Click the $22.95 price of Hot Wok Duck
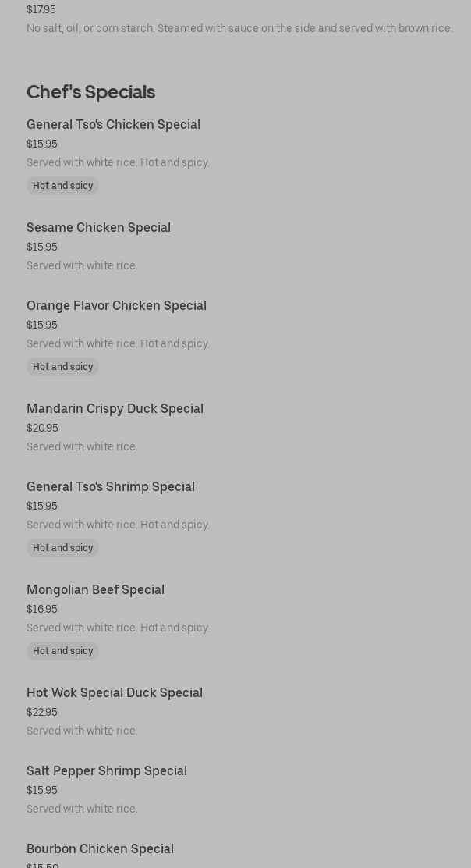Image resolution: width=471 pixels, height=868 pixels. [42, 713]
